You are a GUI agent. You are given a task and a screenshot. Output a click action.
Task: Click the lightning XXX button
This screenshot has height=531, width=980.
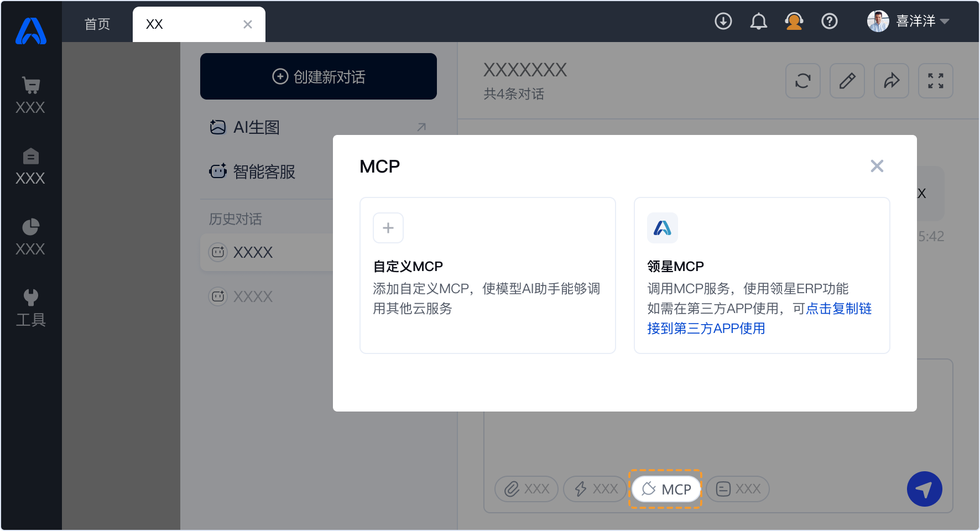coord(595,489)
